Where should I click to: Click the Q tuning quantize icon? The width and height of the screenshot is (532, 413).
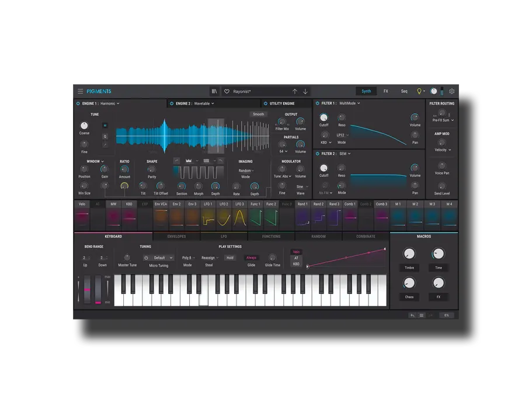105,137
